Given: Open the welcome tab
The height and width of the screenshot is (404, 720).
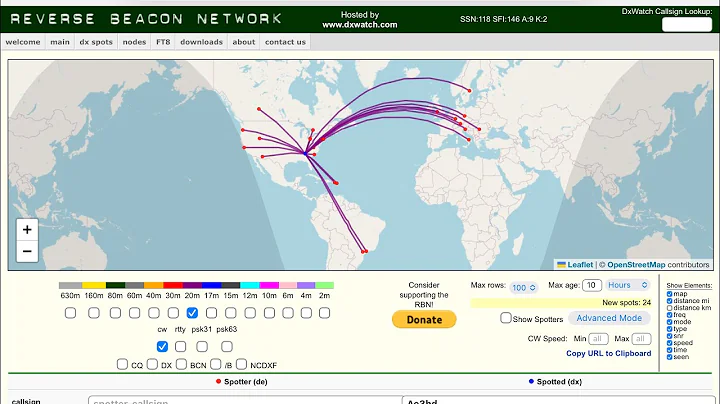Looking at the screenshot, I should (23, 42).
